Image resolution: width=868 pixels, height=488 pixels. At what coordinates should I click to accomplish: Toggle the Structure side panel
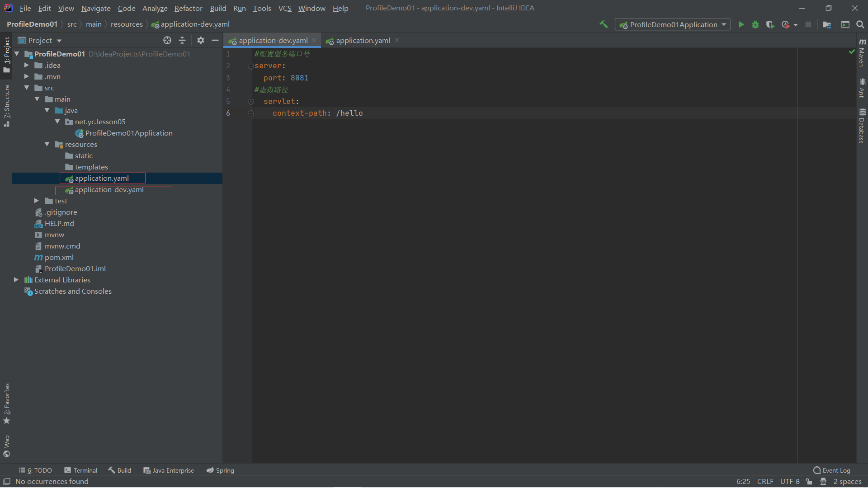pos(7,105)
